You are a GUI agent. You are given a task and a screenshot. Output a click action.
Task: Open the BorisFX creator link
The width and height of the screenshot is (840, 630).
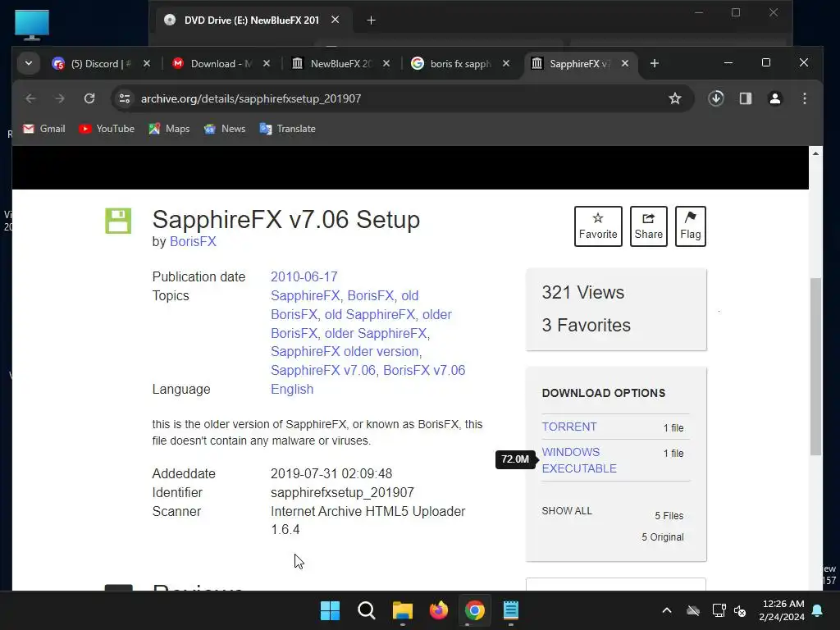pos(193,242)
